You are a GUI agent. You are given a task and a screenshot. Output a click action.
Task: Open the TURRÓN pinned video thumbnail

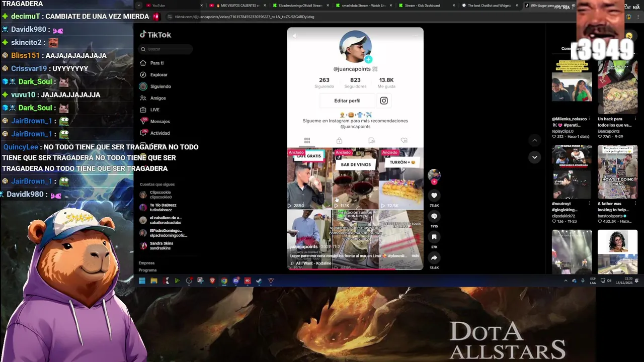[401, 178]
